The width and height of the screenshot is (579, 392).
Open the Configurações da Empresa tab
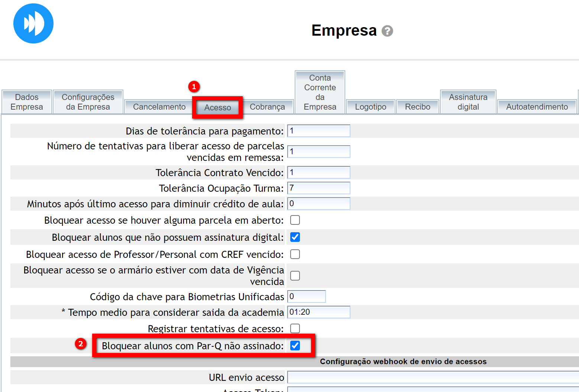88,102
